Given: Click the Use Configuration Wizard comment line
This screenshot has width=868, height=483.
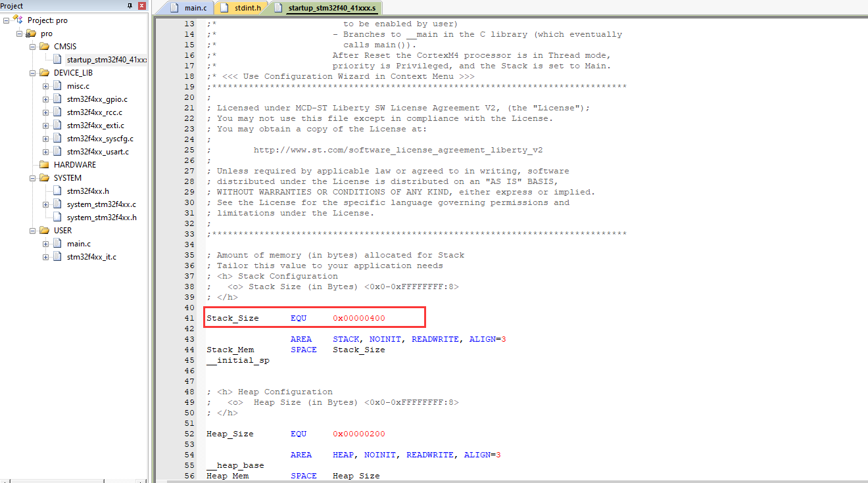Looking at the screenshot, I should 341,76.
